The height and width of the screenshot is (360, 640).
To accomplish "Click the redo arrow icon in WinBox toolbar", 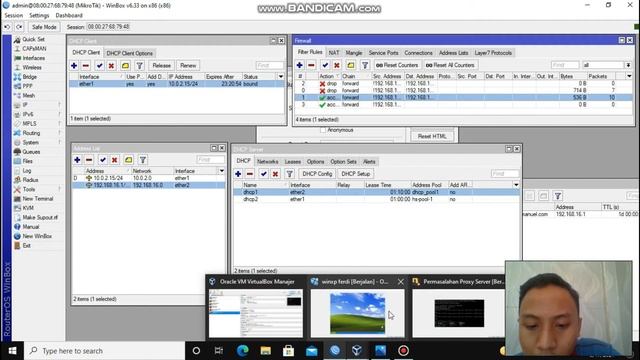I will pos(19,27).
